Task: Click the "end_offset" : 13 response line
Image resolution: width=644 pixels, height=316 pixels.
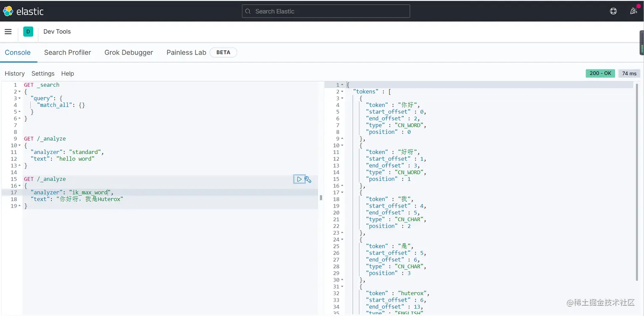Action: coord(394,307)
